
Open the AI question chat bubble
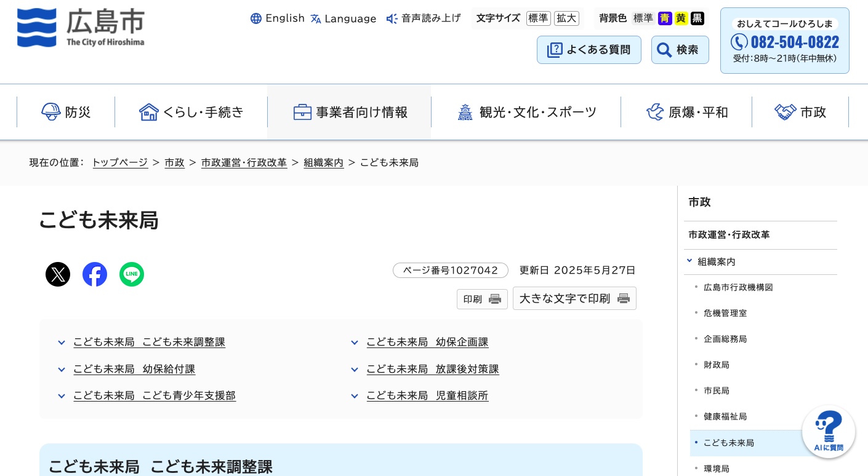pyautogui.click(x=828, y=432)
